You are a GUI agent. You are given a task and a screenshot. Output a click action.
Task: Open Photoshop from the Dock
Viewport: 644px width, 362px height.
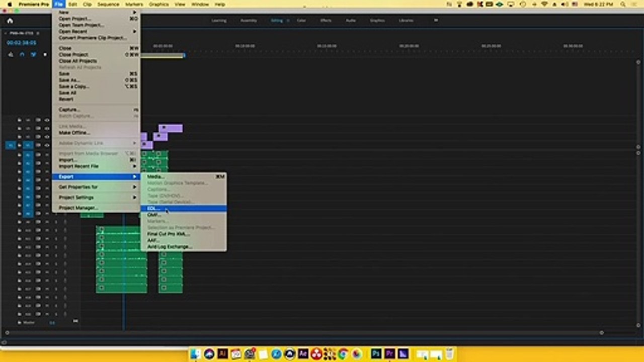tap(376, 353)
